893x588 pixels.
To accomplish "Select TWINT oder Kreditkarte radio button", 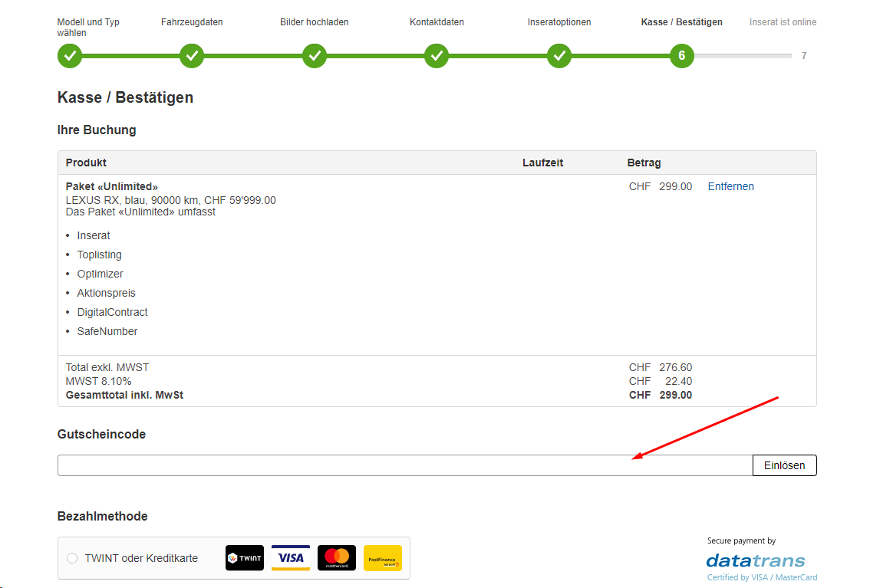I will coord(72,558).
